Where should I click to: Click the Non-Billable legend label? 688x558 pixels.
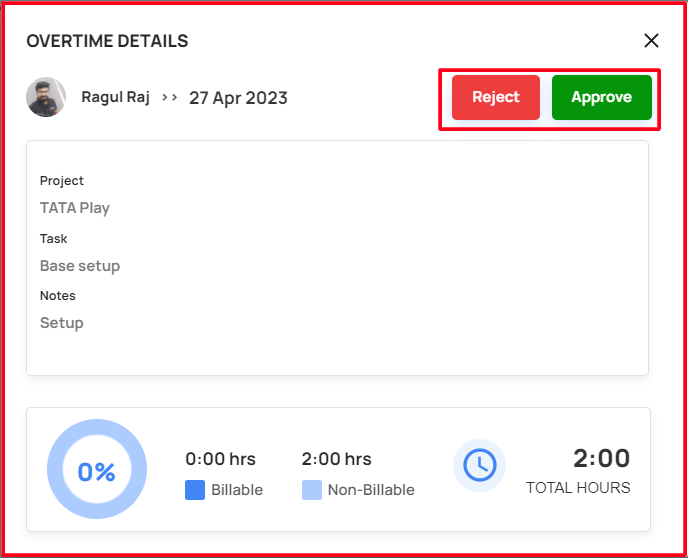click(x=371, y=490)
